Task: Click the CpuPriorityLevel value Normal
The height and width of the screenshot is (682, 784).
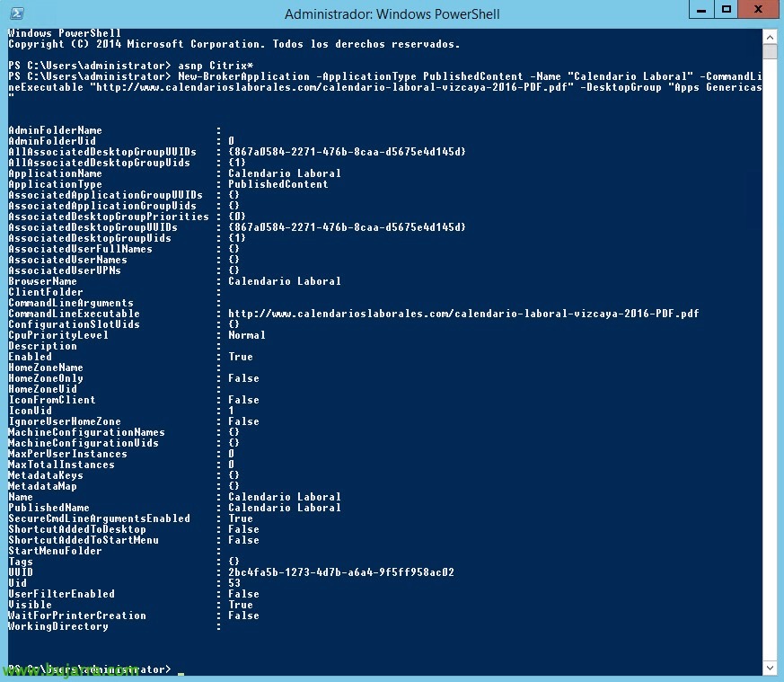Action: pyautogui.click(x=246, y=335)
